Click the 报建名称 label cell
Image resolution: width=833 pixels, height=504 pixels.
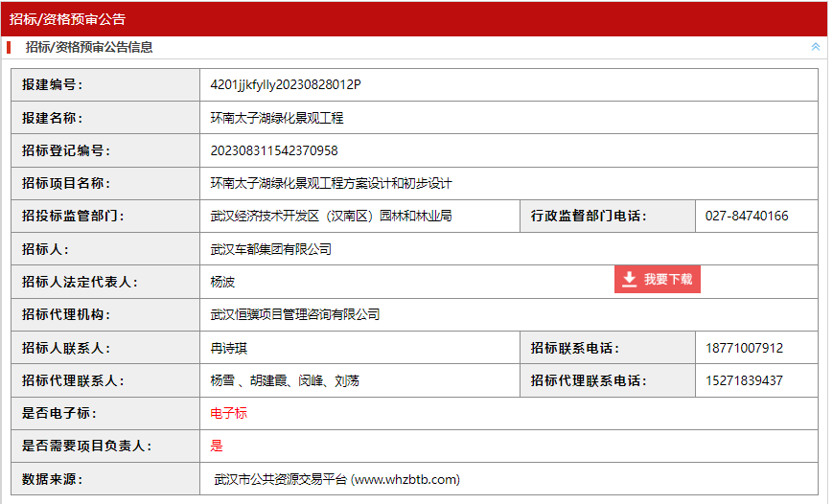pyautogui.click(x=105, y=117)
